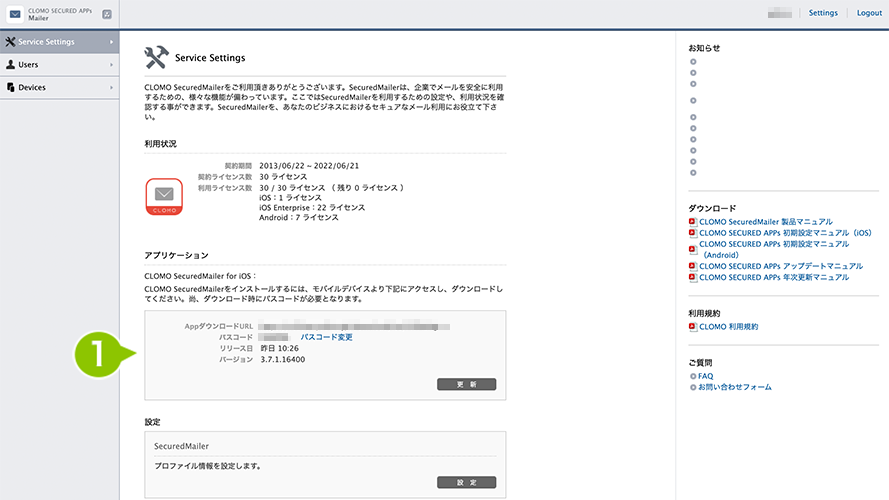Viewport: 889px width, 500px height.
Task: Click the ダウンロード heading
Action: pos(712,208)
